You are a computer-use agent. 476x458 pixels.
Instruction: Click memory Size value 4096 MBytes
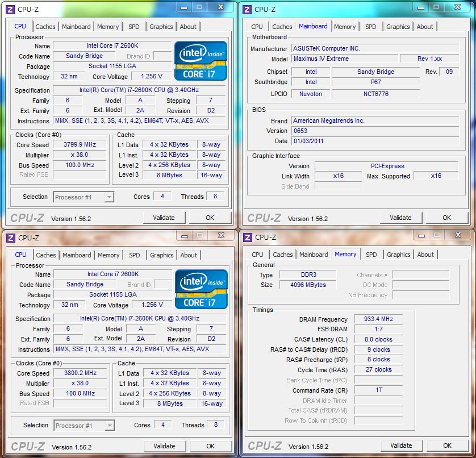[x=308, y=285]
